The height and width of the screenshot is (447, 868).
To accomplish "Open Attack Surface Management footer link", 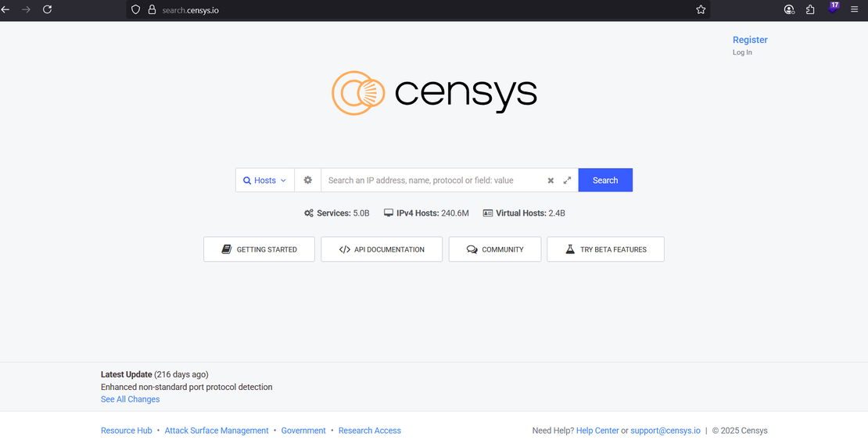I will (x=217, y=431).
